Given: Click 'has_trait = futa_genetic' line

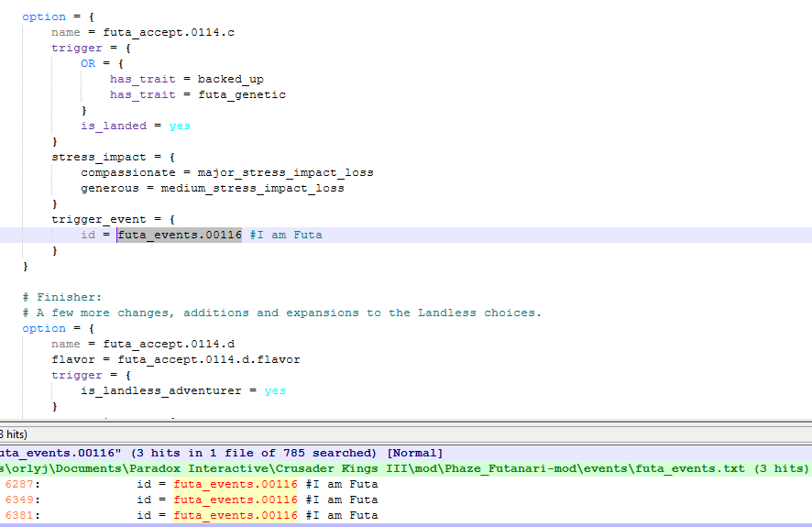Looking at the screenshot, I should [x=198, y=94].
